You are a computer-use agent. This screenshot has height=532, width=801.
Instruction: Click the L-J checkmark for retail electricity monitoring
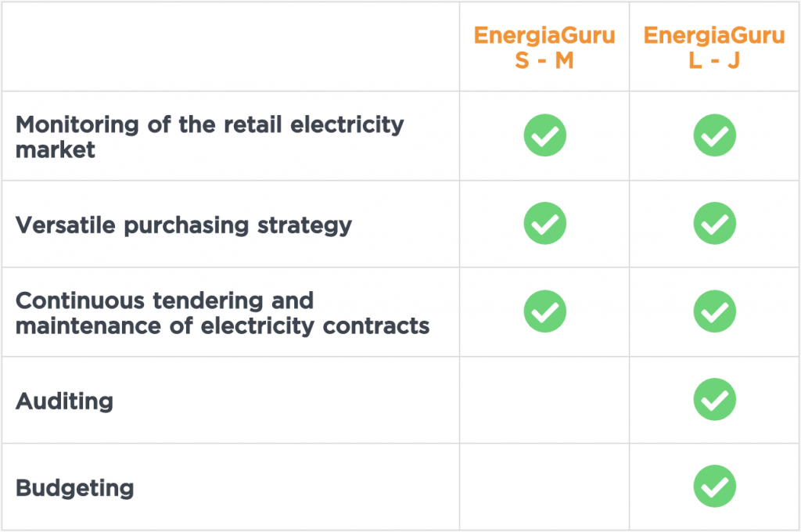(715, 135)
